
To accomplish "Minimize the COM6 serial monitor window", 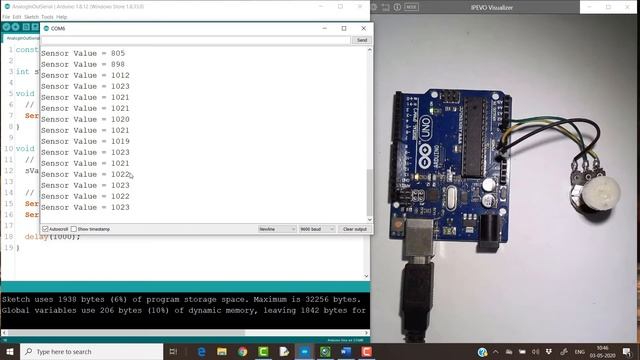I will 324,28.
